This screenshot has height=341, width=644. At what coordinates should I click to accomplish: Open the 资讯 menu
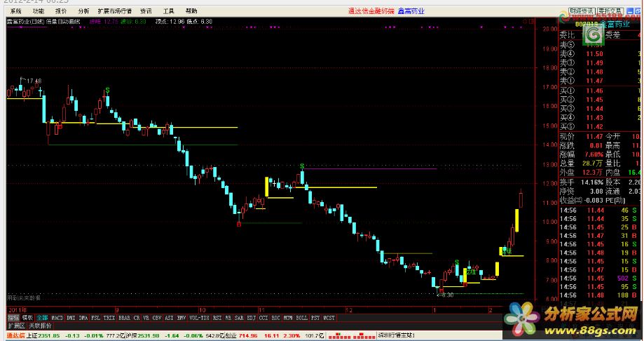coord(146,11)
